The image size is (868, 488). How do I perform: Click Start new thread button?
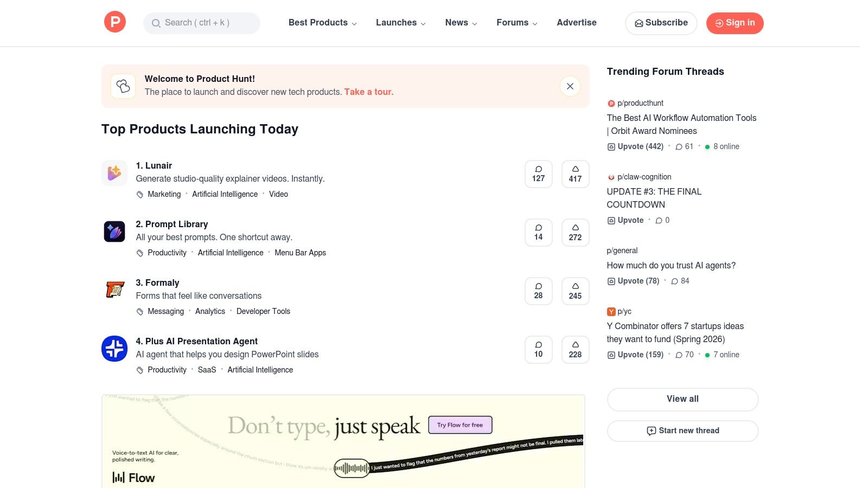tap(683, 431)
